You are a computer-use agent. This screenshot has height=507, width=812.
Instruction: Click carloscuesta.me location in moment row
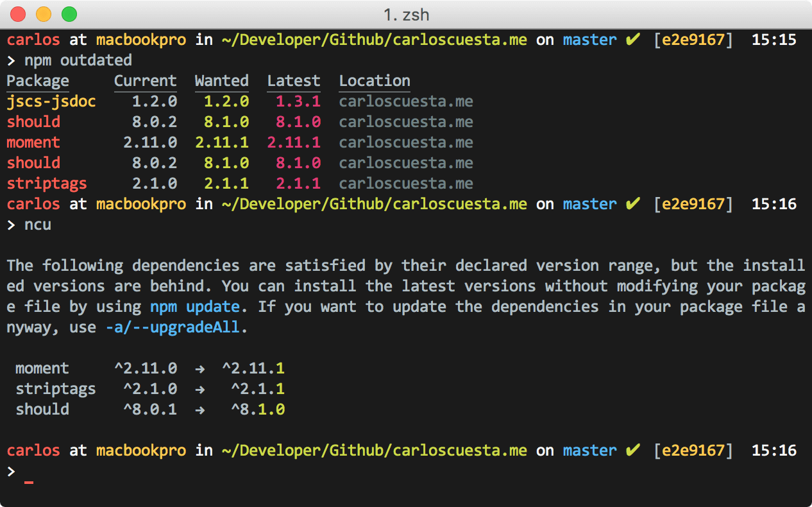(x=406, y=142)
